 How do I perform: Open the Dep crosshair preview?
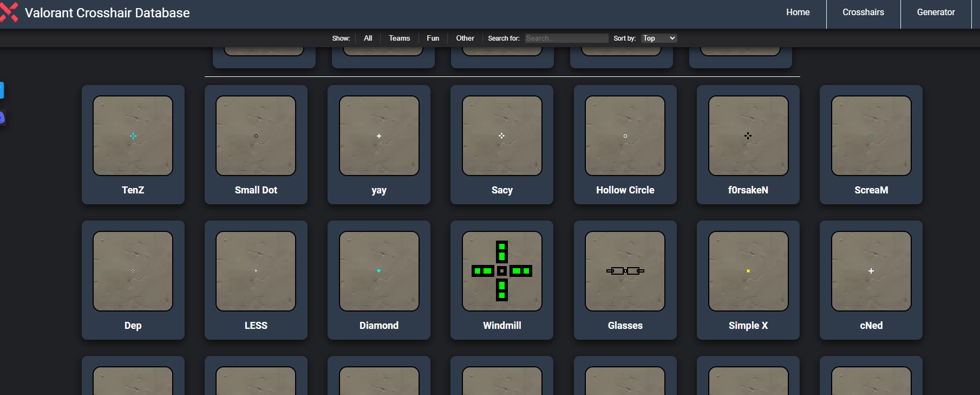pyautogui.click(x=133, y=271)
